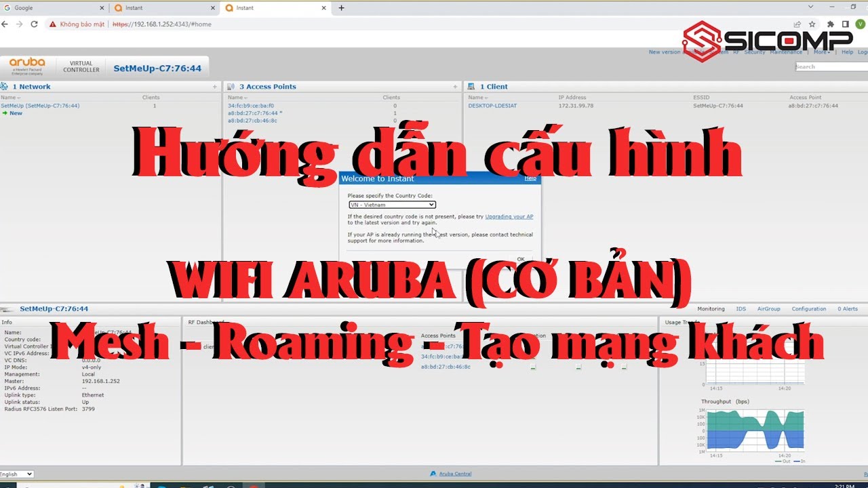The image size is (868, 488).
Task: Click the taskbar clock showing 2:21 PM
Action: point(846,485)
